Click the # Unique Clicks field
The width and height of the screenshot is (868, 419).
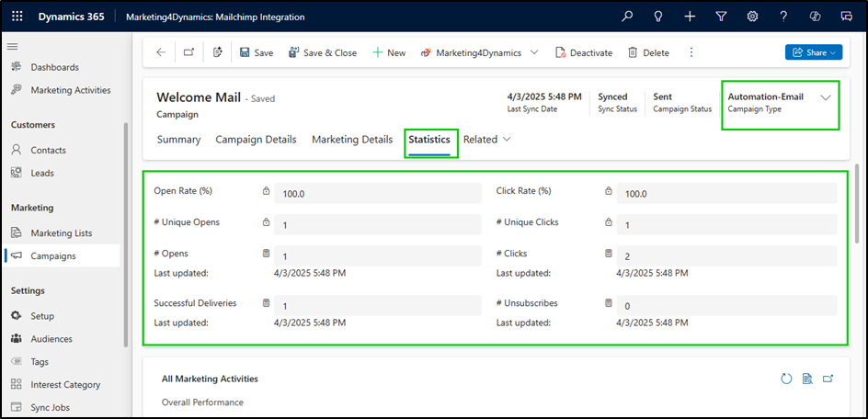726,225
